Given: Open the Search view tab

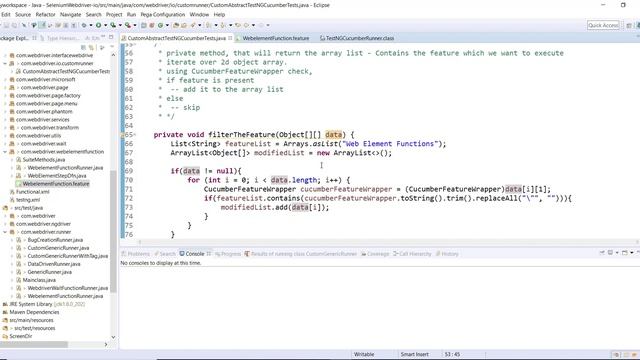Looking at the screenshot, I should 165,254.
